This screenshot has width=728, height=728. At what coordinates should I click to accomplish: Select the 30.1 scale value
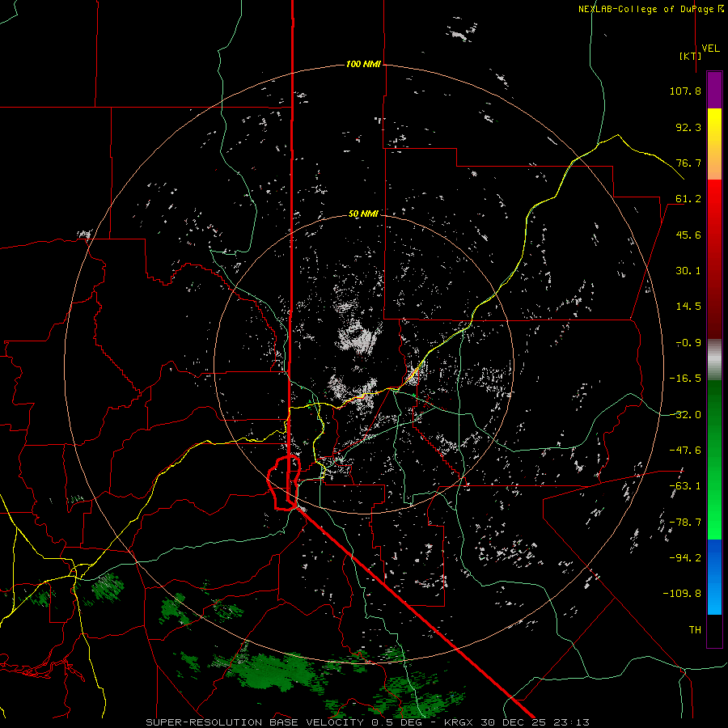pos(688,271)
